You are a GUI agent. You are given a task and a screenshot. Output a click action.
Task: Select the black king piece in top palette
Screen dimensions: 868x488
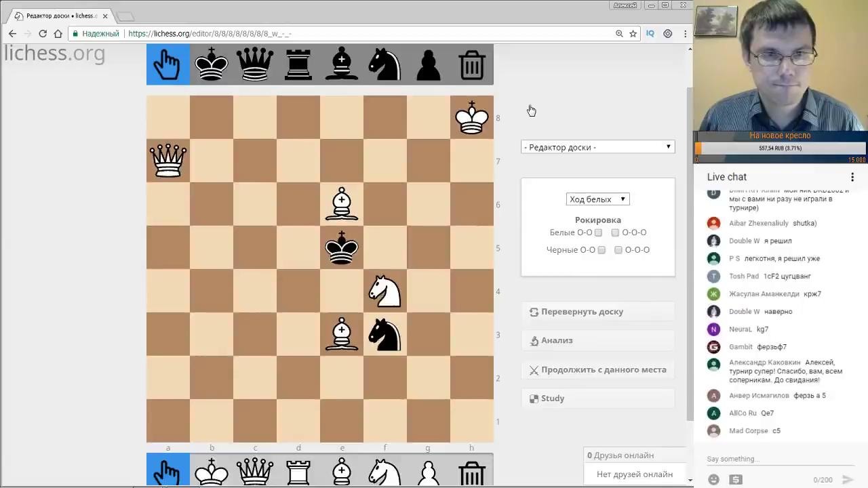click(212, 65)
